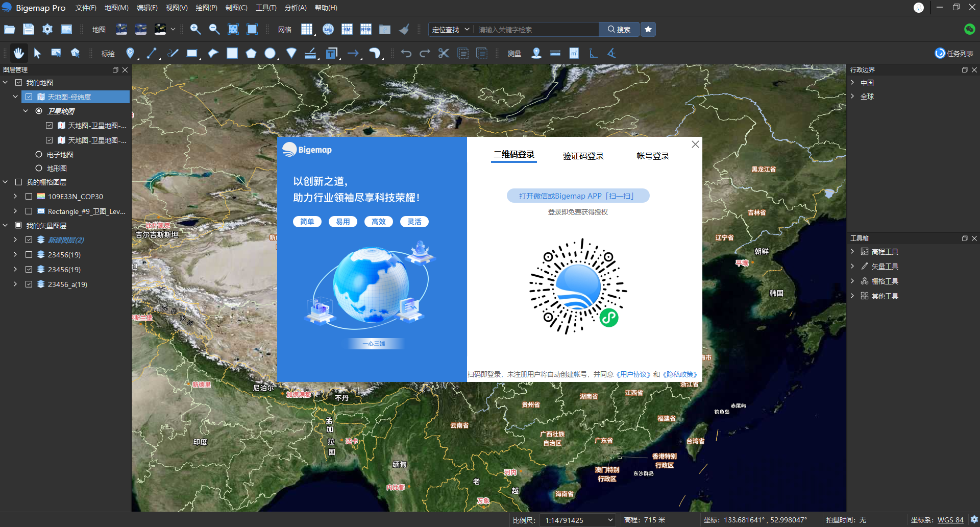Image resolution: width=980 pixels, height=527 pixels.
Task: Open the 《用户协议》 link
Action: [633, 374]
